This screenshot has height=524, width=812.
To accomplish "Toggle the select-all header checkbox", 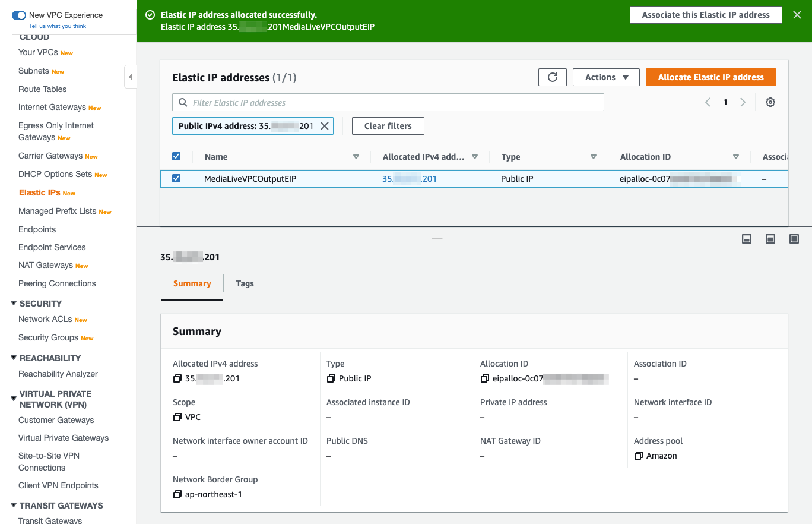I will tap(176, 156).
